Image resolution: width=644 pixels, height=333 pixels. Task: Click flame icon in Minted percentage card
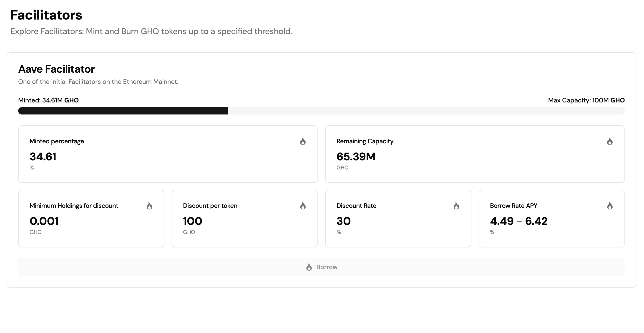click(x=303, y=141)
